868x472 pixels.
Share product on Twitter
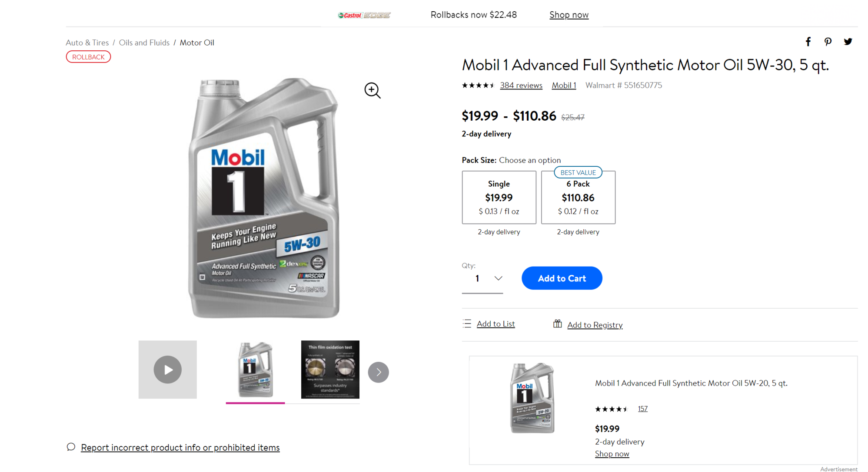pos(848,41)
